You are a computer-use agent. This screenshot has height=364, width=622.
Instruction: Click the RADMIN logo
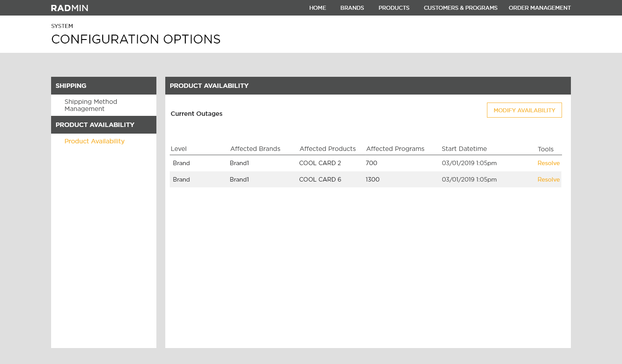coord(69,8)
